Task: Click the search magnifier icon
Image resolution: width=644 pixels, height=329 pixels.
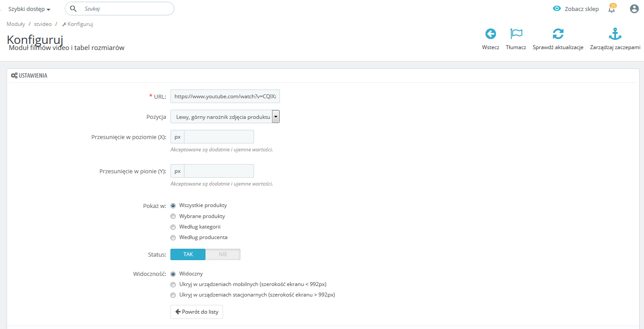Action: pyautogui.click(x=74, y=9)
